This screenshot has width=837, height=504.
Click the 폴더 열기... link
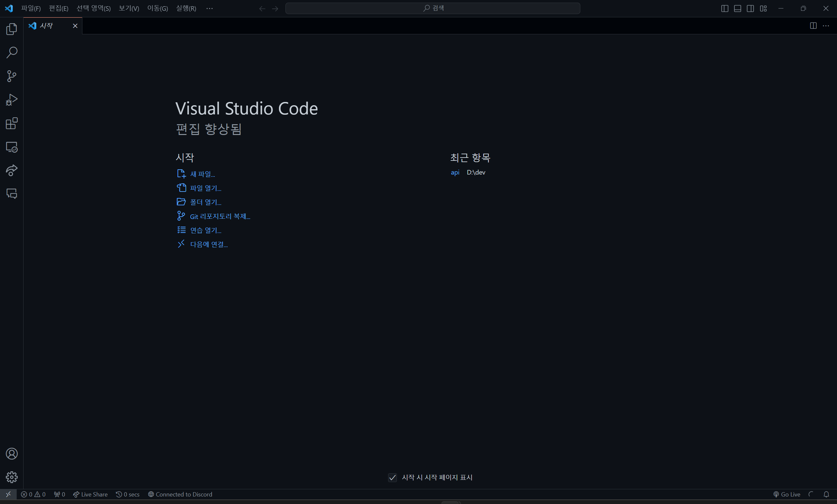pos(206,202)
